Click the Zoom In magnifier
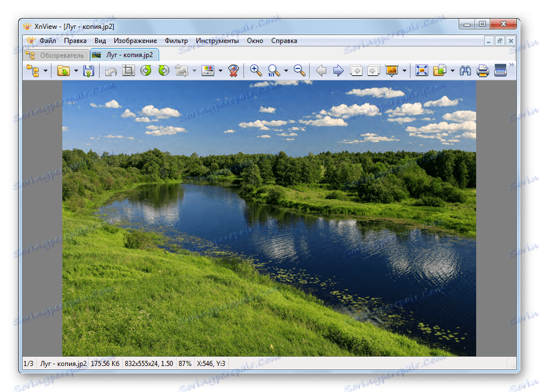The width and height of the screenshot is (539, 392). (256, 71)
